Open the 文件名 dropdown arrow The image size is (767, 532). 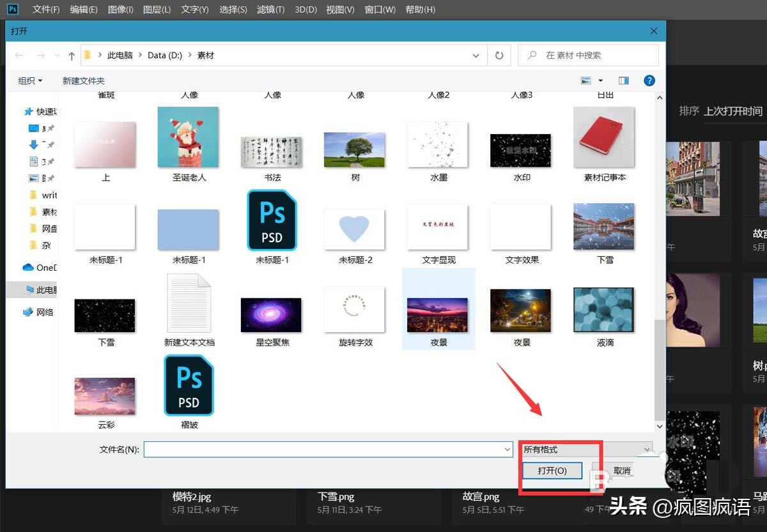click(507, 450)
